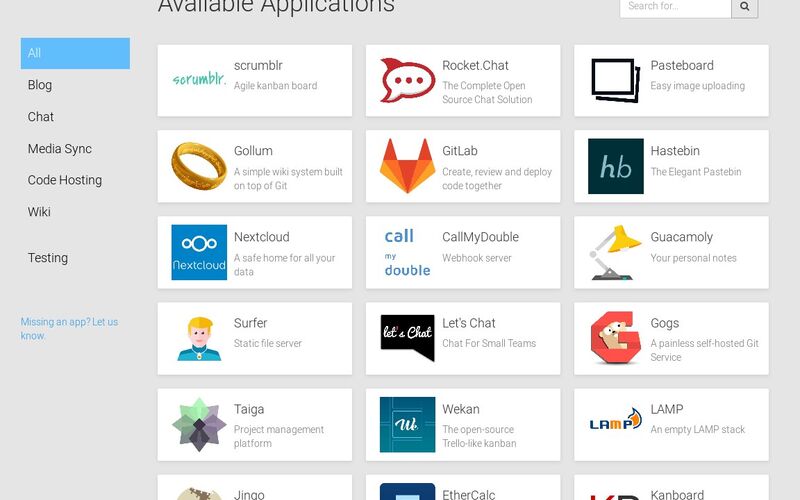Click the Wekan app title
This screenshot has width=800, height=500.
pos(460,409)
